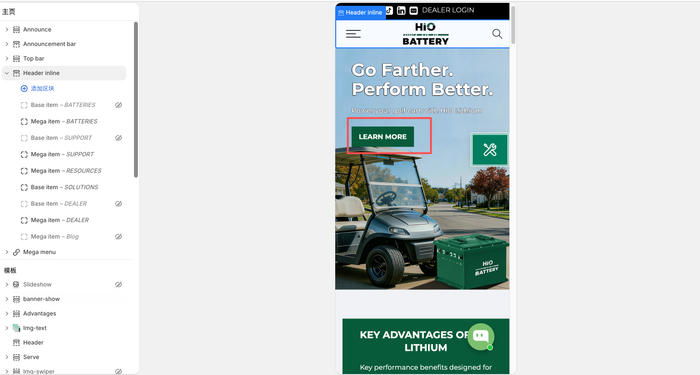The width and height of the screenshot is (700, 375).
Task: Show the hidden Slideshow section
Action: pos(118,284)
